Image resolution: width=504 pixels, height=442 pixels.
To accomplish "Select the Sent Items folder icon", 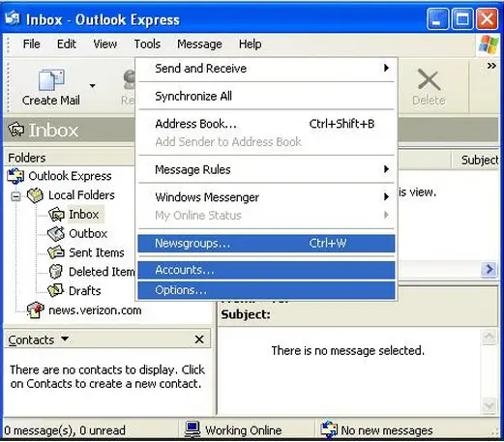I will pos(56,252).
